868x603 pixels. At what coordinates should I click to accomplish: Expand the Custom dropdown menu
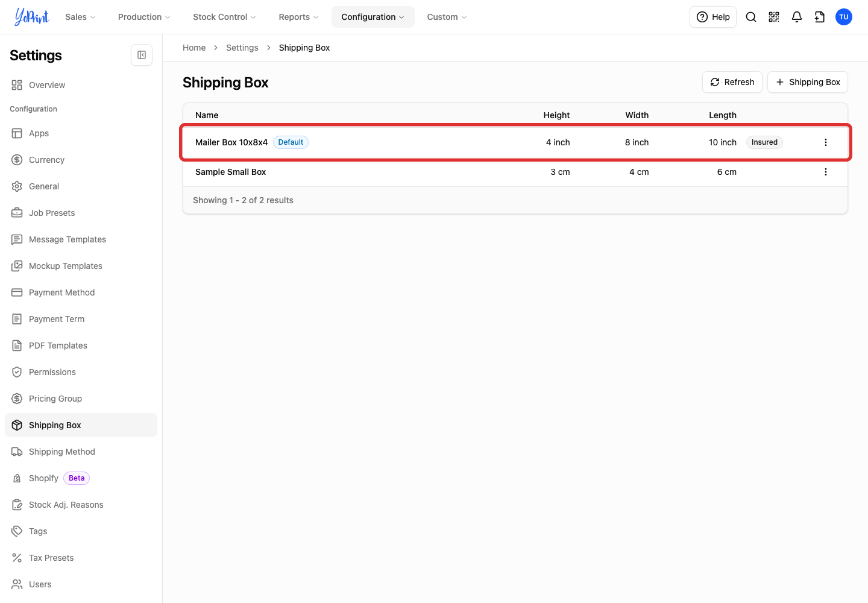[x=447, y=17]
